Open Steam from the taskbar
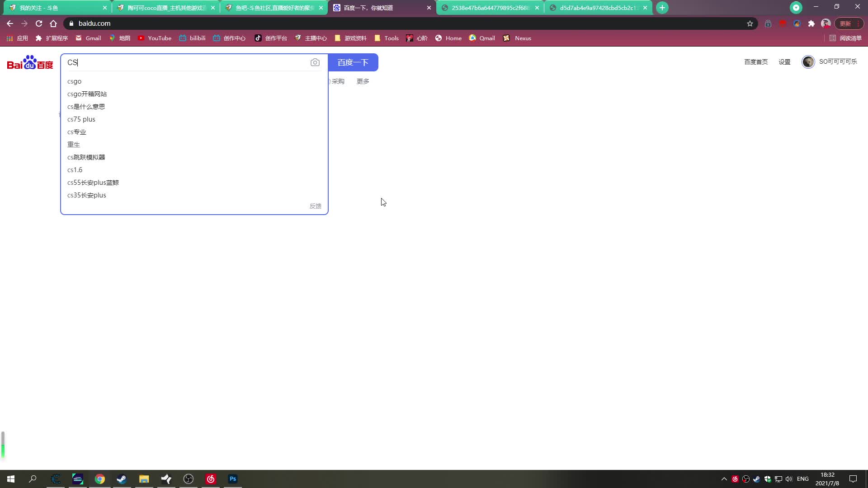This screenshot has width=868, height=488. (122, 479)
